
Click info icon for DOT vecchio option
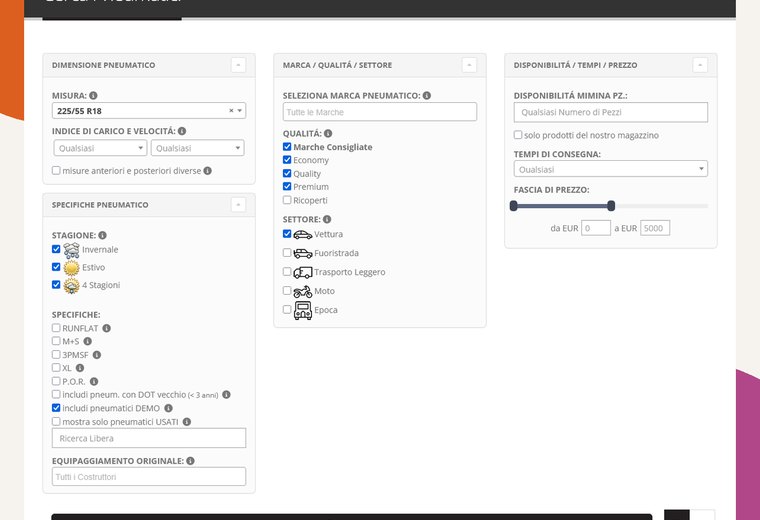tap(226, 394)
